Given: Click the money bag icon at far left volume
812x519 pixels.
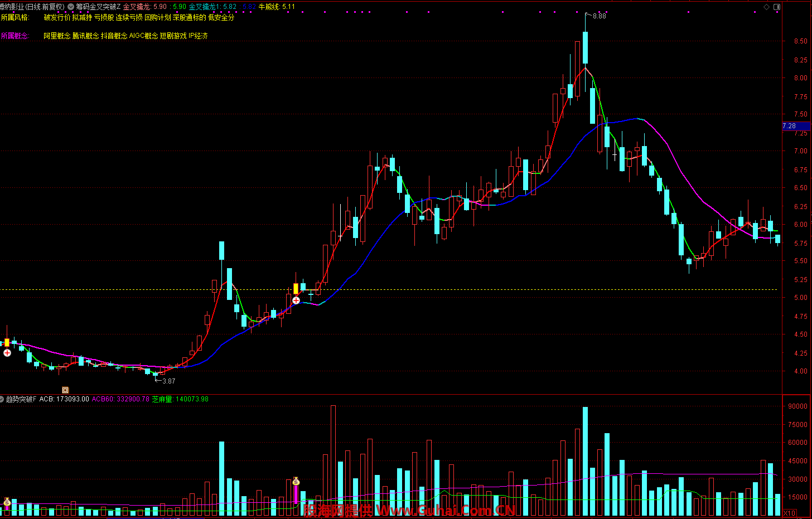Looking at the screenshot, I should pos(7,502).
